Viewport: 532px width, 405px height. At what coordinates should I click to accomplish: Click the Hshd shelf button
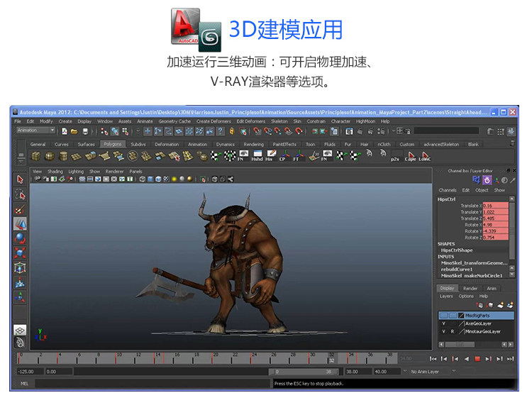257,156
